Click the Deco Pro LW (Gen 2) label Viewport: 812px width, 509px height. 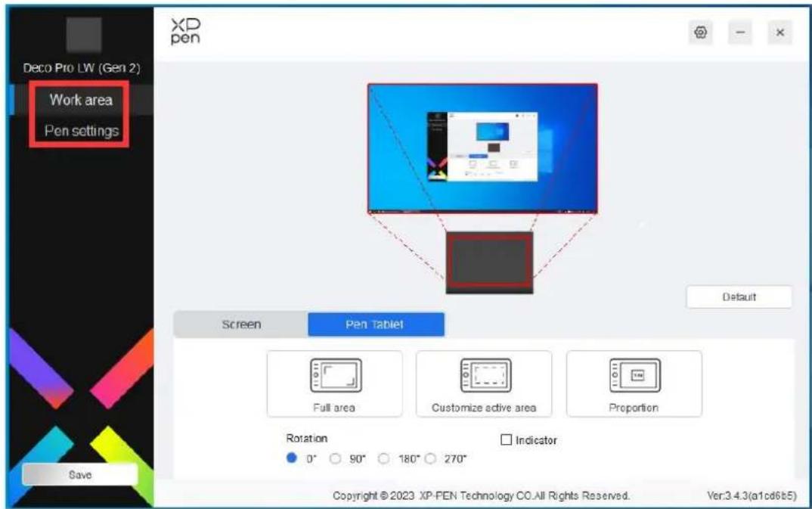click(x=82, y=68)
